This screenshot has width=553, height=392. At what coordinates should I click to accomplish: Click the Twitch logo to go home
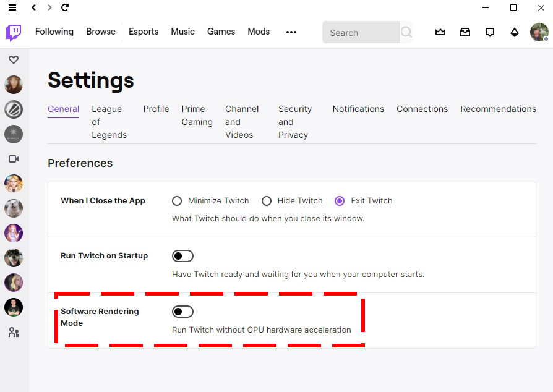pos(14,33)
